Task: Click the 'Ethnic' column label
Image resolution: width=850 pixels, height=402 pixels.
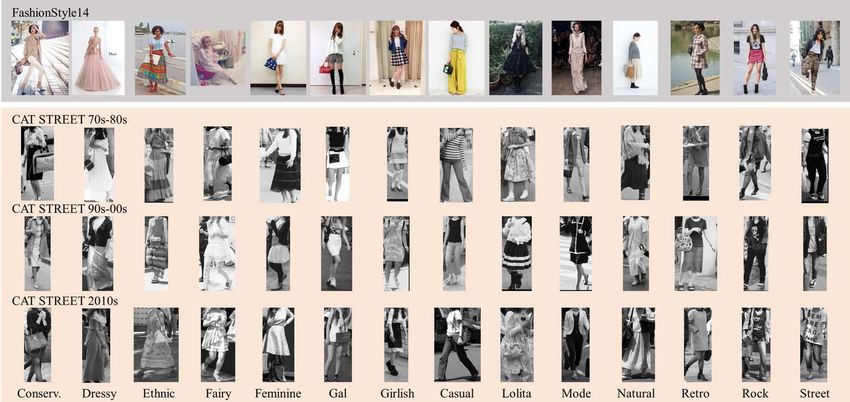Action: (158, 393)
